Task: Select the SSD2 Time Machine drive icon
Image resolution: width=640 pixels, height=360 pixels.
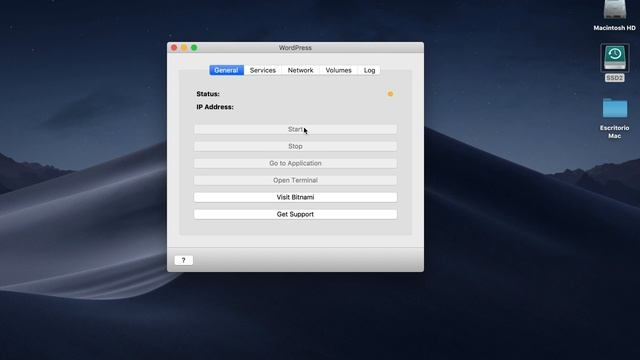Action: click(615, 58)
